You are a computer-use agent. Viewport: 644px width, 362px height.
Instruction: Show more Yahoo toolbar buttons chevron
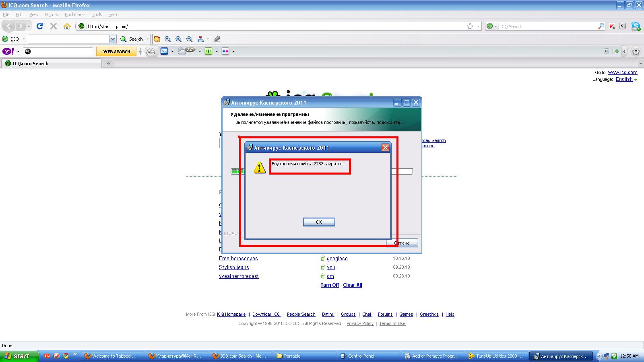pos(606,51)
